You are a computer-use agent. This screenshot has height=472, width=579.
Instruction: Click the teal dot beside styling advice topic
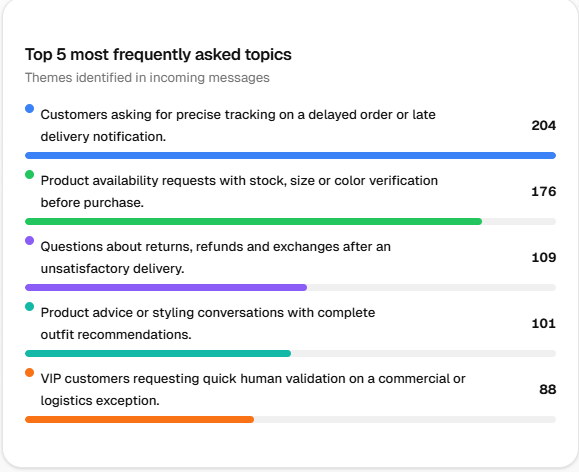(x=30, y=307)
